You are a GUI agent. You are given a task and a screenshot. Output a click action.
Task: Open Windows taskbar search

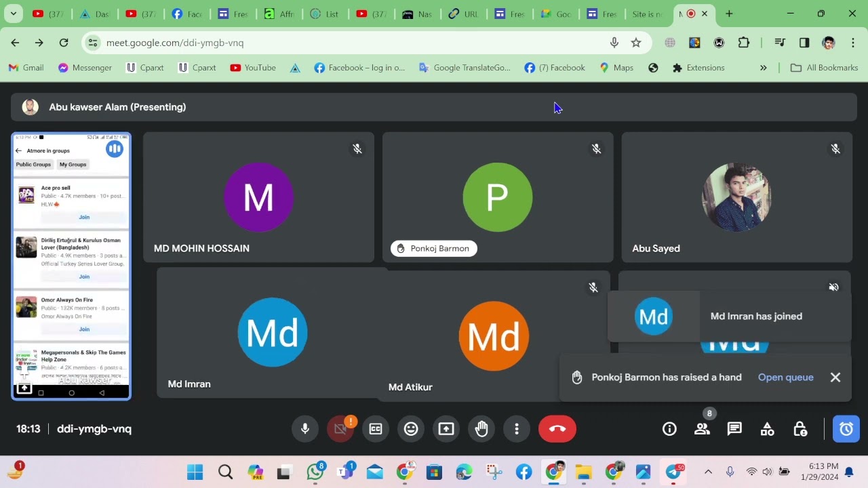point(226,472)
